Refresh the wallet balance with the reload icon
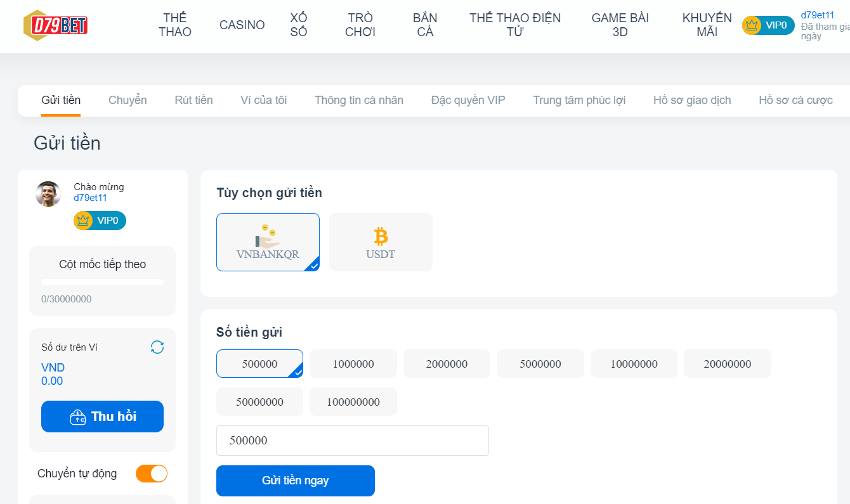Image resolution: width=850 pixels, height=504 pixels. pyautogui.click(x=157, y=347)
